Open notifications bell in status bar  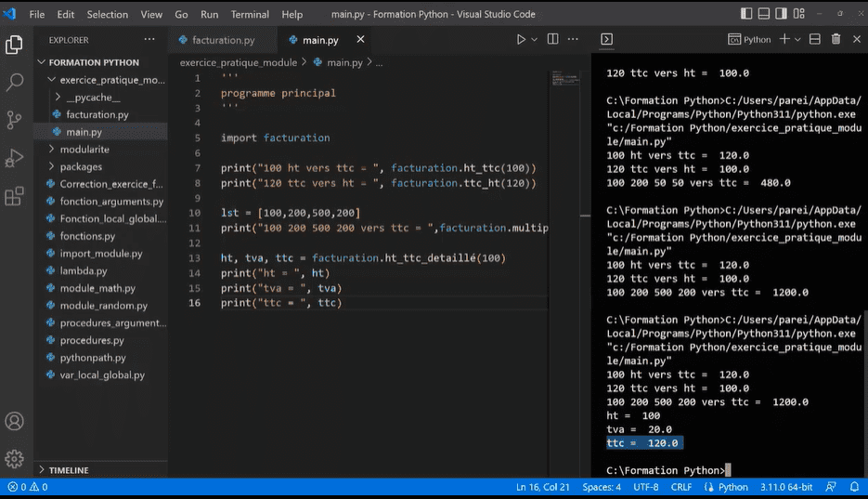tap(854, 487)
